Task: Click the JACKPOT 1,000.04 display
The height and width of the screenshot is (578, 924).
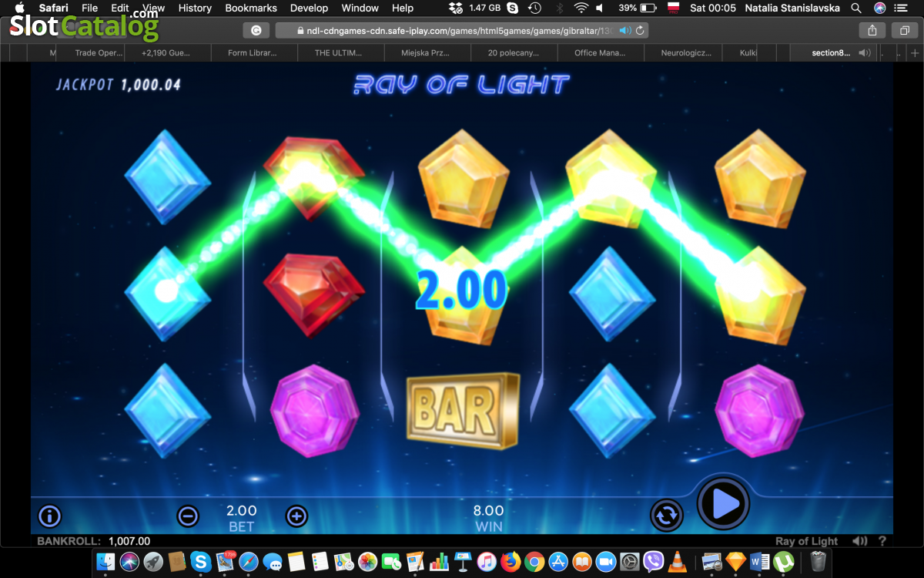Action: (x=119, y=85)
